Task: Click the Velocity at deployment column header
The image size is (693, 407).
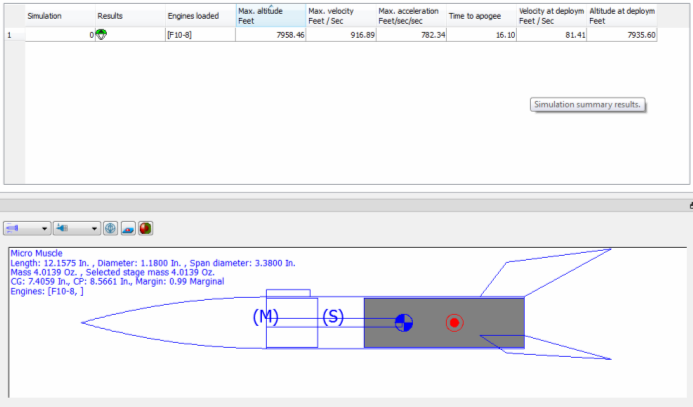Action: (552, 16)
